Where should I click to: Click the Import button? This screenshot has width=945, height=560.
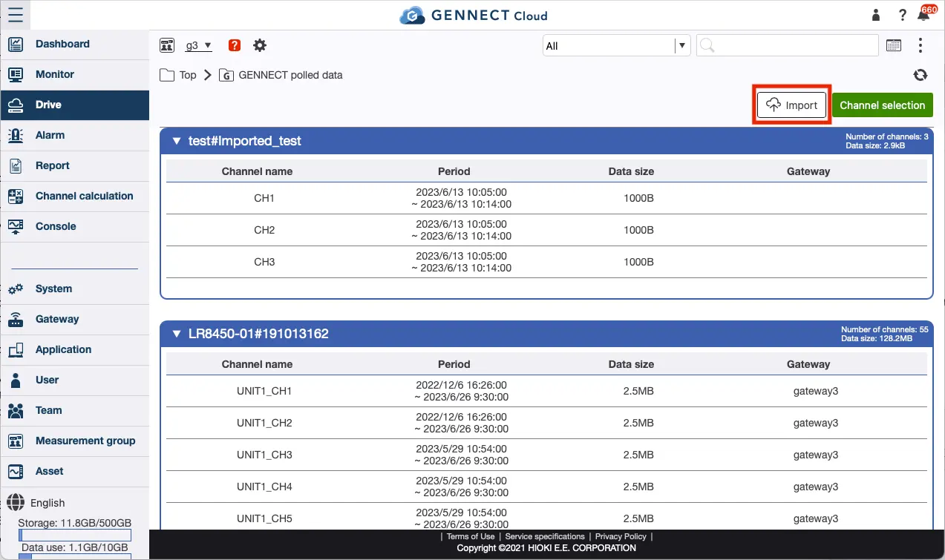click(791, 105)
